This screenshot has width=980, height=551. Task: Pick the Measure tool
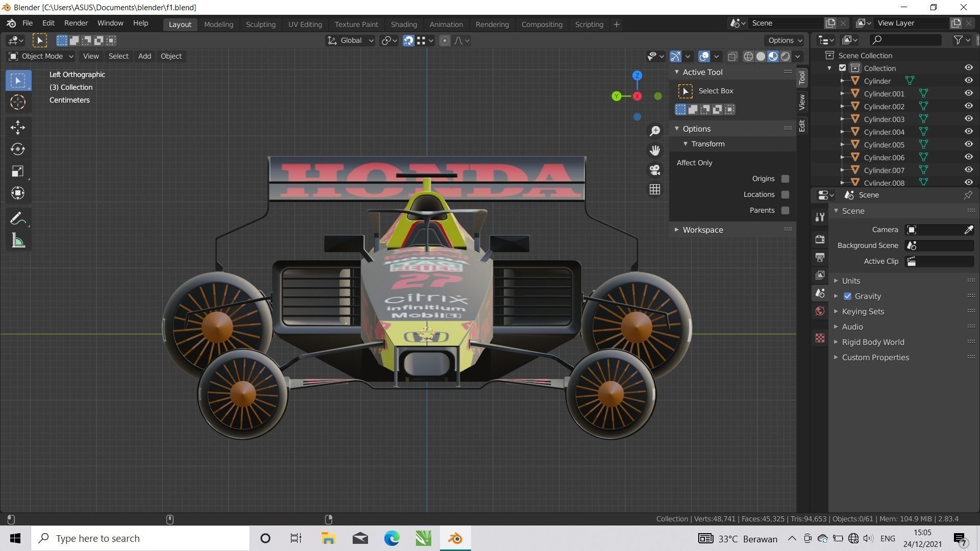pyautogui.click(x=18, y=241)
